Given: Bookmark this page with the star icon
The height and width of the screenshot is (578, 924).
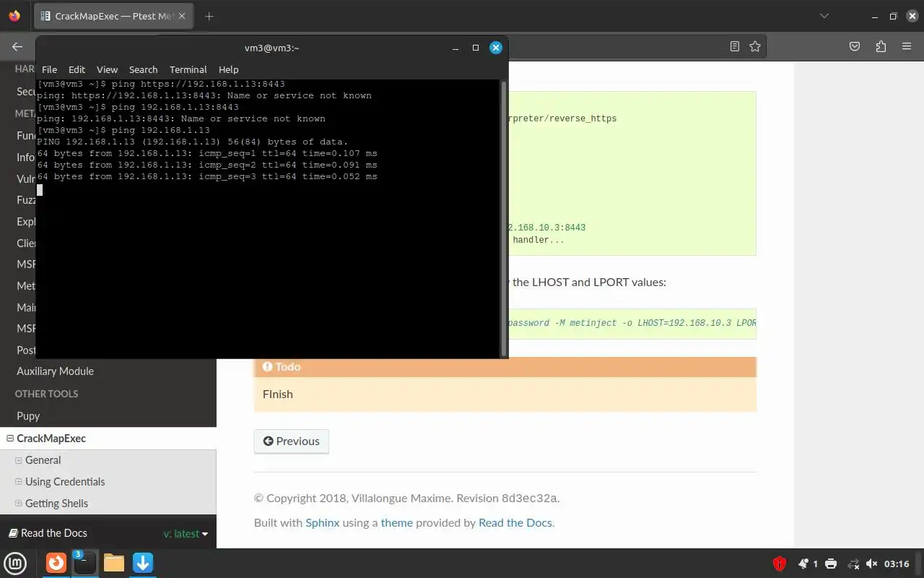Looking at the screenshot, I should pos(755,46).
